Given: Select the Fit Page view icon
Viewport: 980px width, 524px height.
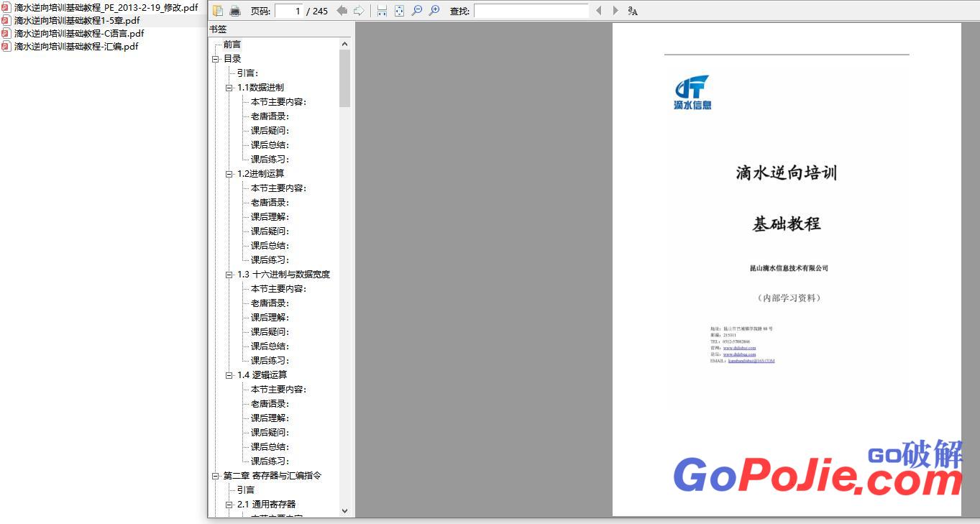Looking at the screenshot, I should [x=399, y=11].
